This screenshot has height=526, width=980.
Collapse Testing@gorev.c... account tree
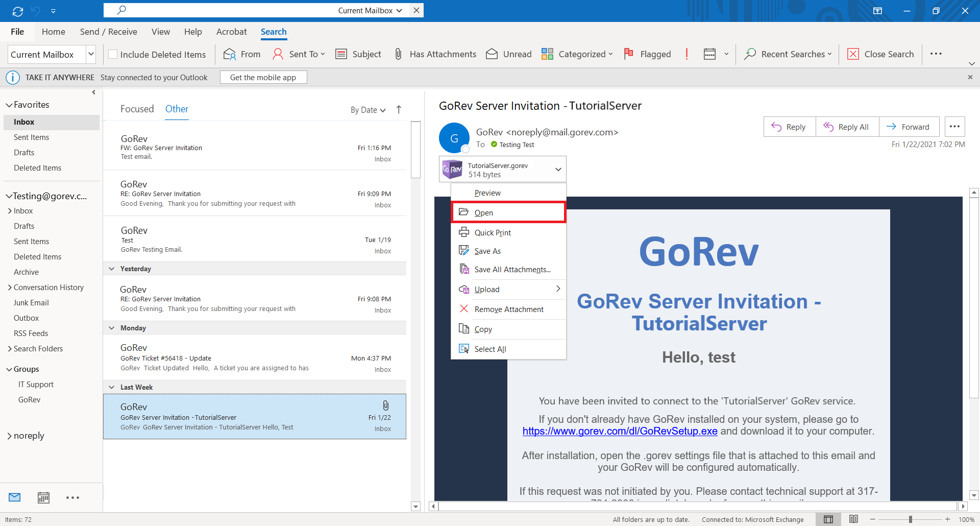click(9, 196)
